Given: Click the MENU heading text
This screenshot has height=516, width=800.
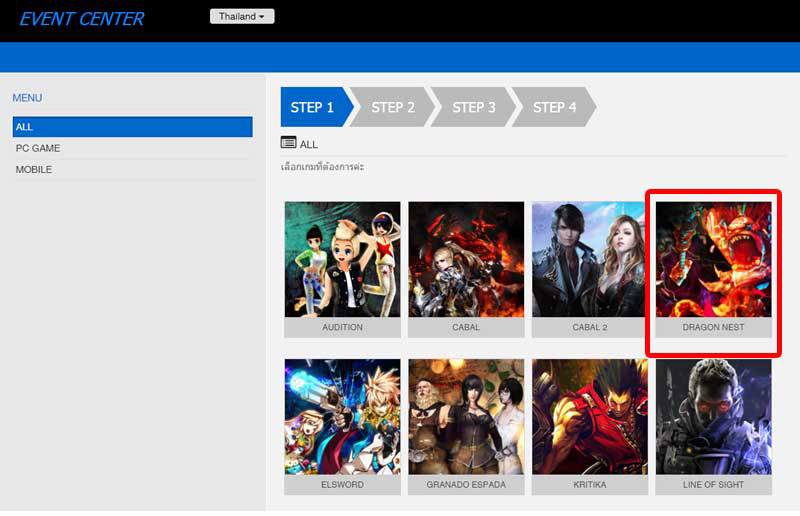Looking at the screenshot, I should pos(27,97).
